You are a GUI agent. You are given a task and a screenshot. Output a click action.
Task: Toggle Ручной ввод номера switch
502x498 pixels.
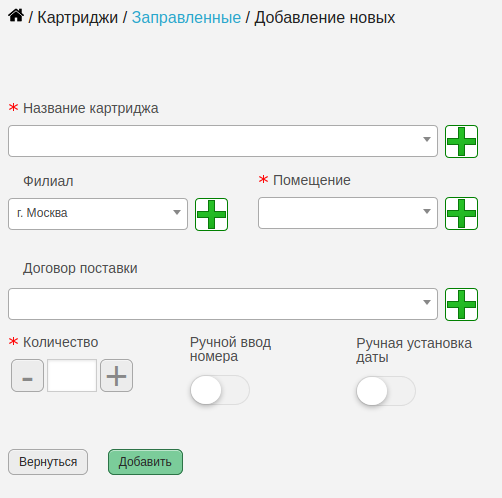click(x=220, y=390)
